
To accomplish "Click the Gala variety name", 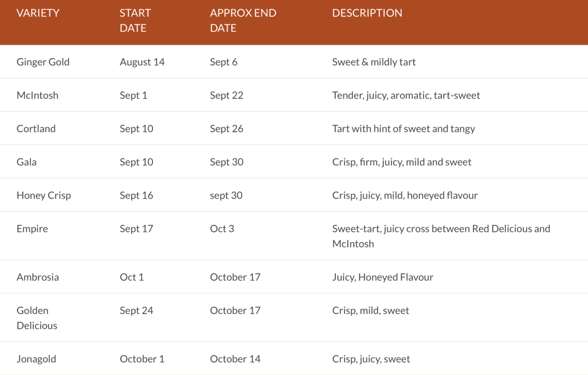I will (x=27, y=162).
